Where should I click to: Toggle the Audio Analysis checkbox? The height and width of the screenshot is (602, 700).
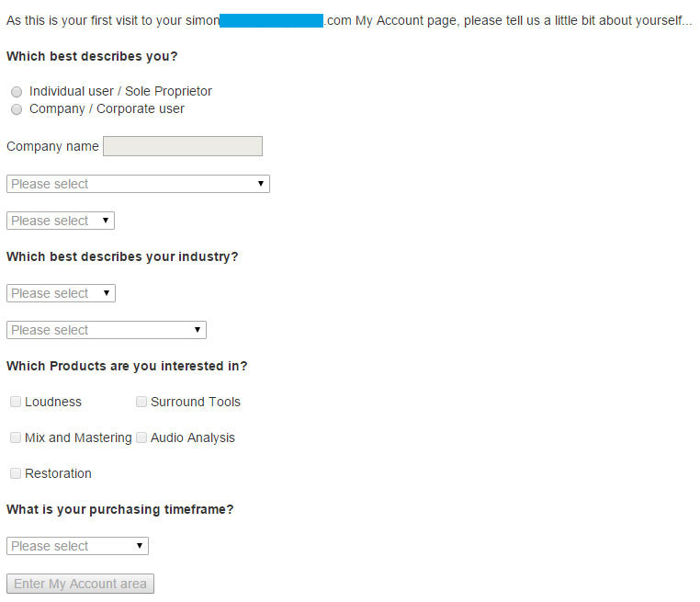click(141, 437)
